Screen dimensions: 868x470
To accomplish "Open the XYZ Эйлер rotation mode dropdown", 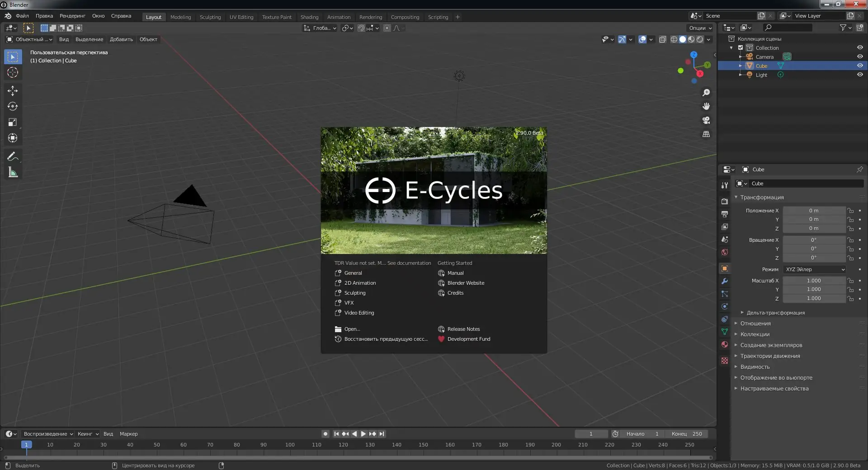I will [814, 269].
